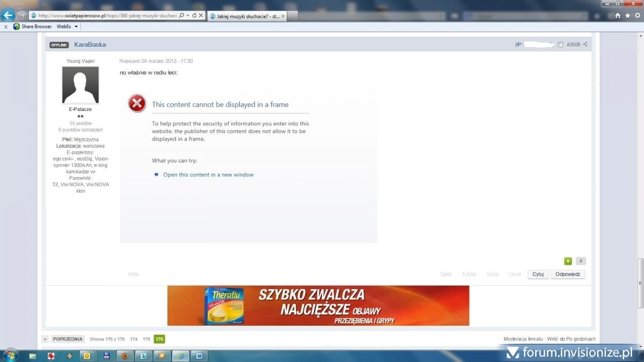Open Word from the Windows taskbar
This screenshot has width=644, height=362.
coord(199,356)
